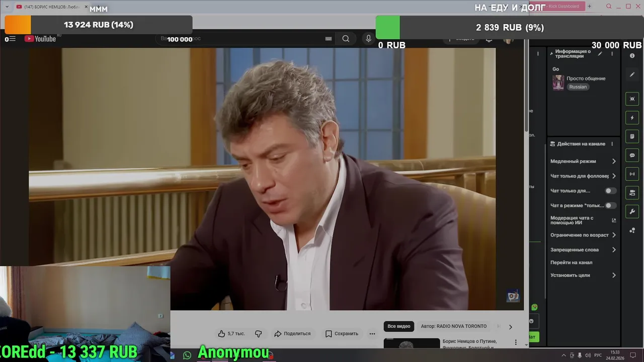
Task: Open the on-screen keyboard icon in search
Action: pyautogui.click(x=329, y=39)
